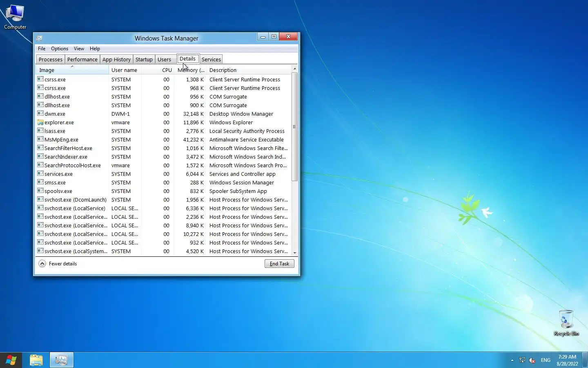
Task: Switch to the Performance tab
Action: (82, 59)
